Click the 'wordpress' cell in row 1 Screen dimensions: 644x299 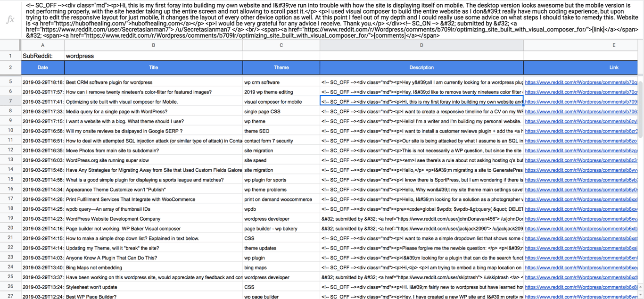pos(153,56)
